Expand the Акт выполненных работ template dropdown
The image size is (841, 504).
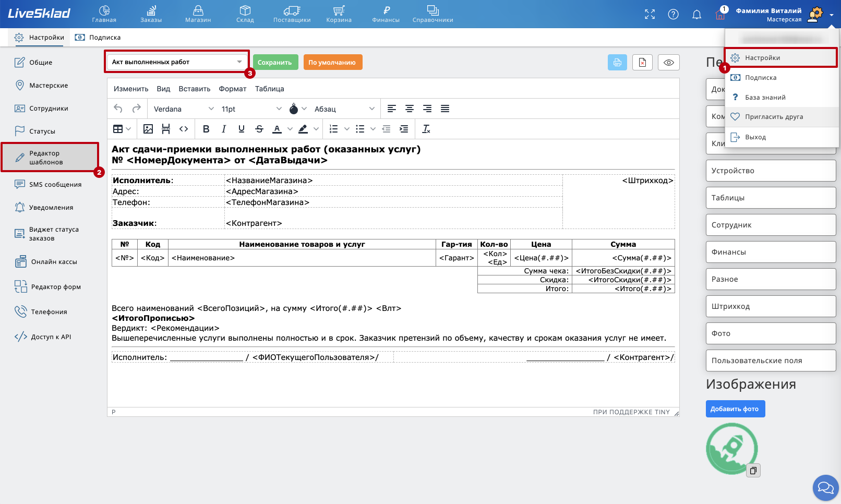coord(177,62)
